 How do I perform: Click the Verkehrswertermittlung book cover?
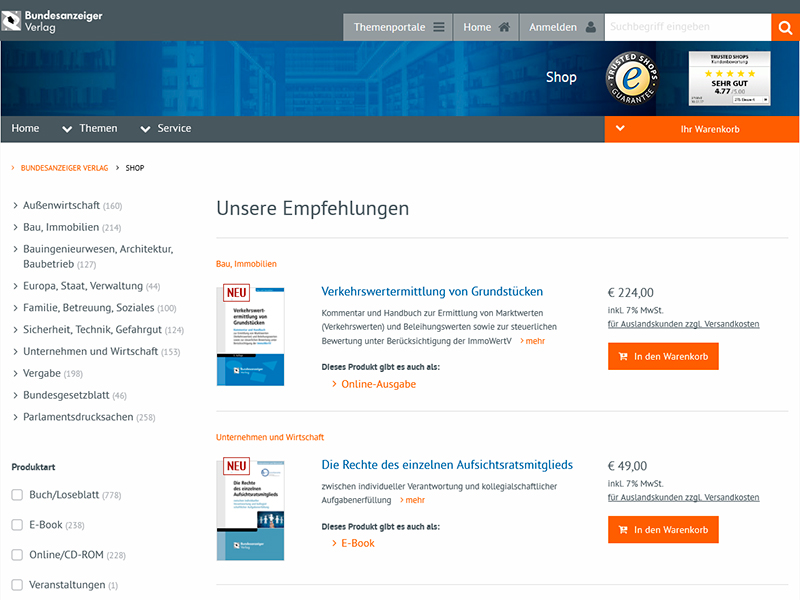coord(251,335)
